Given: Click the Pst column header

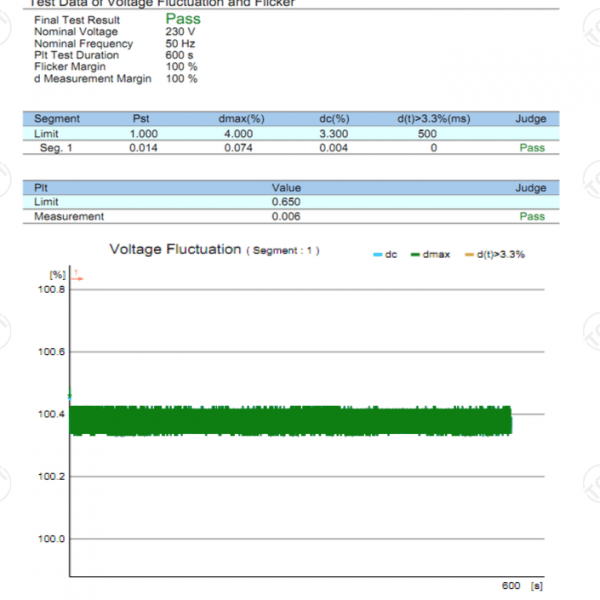Looking at the screenshot, I should (x=141, y=119).
